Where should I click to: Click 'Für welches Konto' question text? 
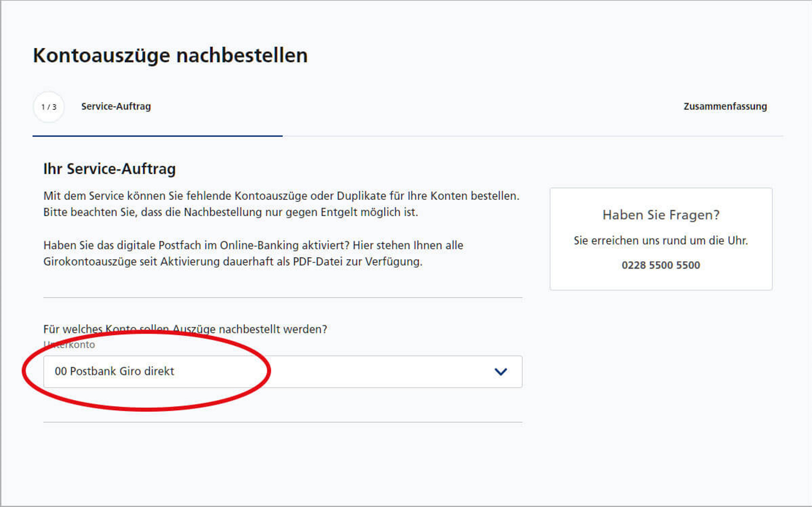(x=185, y=329)
